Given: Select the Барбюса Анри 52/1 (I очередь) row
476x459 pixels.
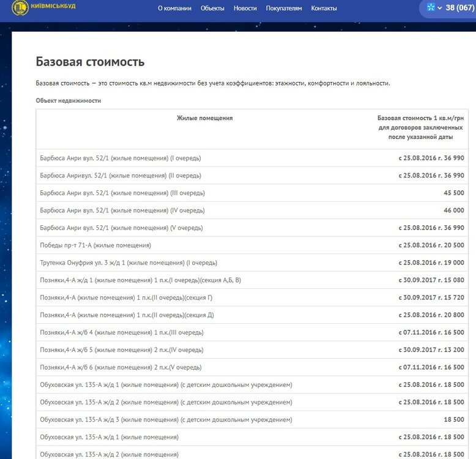Looking at the screenshot, I should 252,158.
